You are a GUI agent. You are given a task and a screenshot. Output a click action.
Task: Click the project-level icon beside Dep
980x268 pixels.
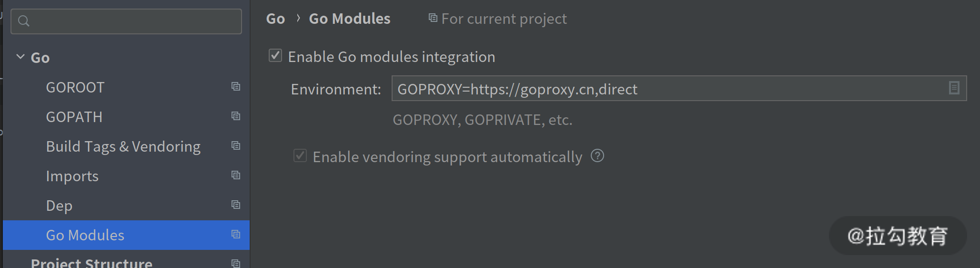235,205
